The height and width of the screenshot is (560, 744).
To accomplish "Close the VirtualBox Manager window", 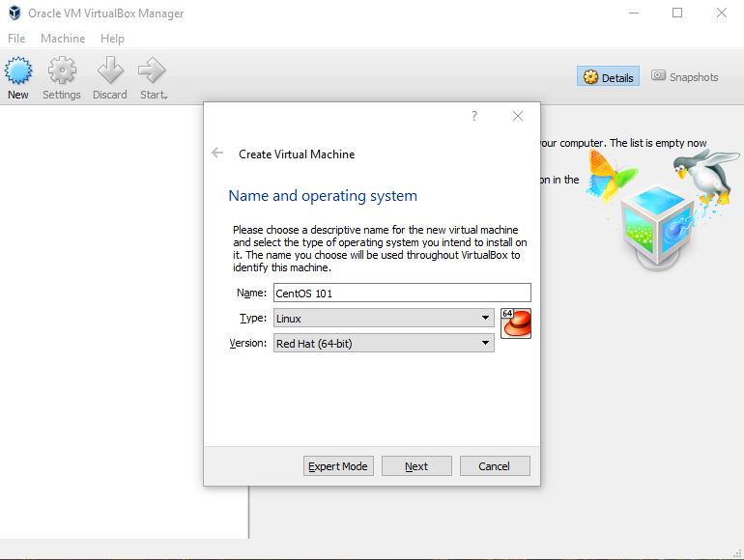I will coord(721,13).
